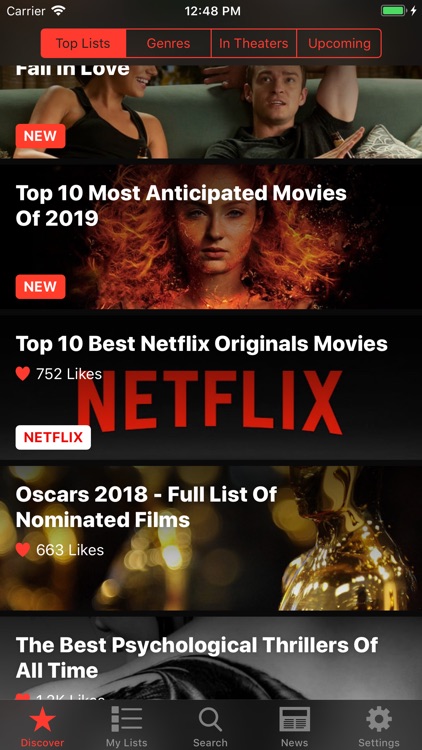Open the Settings gear icon
This screenshot has width=422, height=750.
379,719
